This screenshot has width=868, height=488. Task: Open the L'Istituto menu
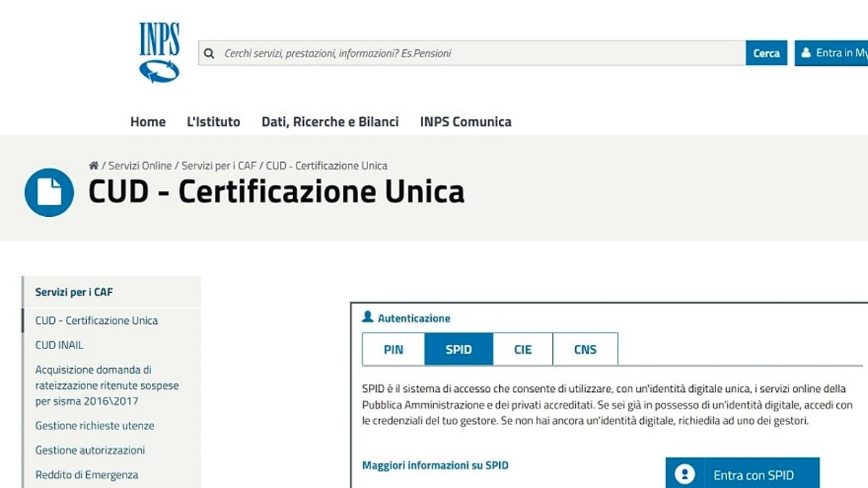213,121
